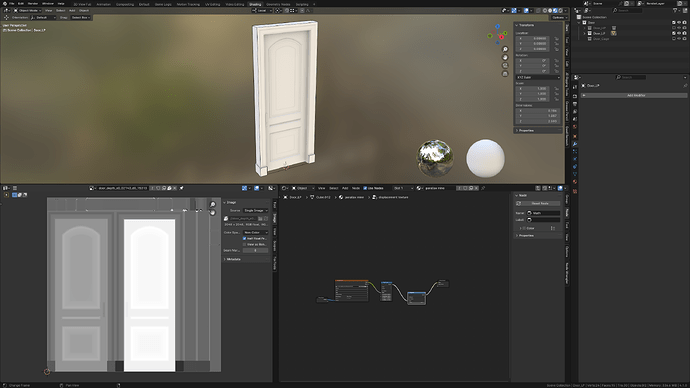Click the pan view hand icon

coord(505,57)
